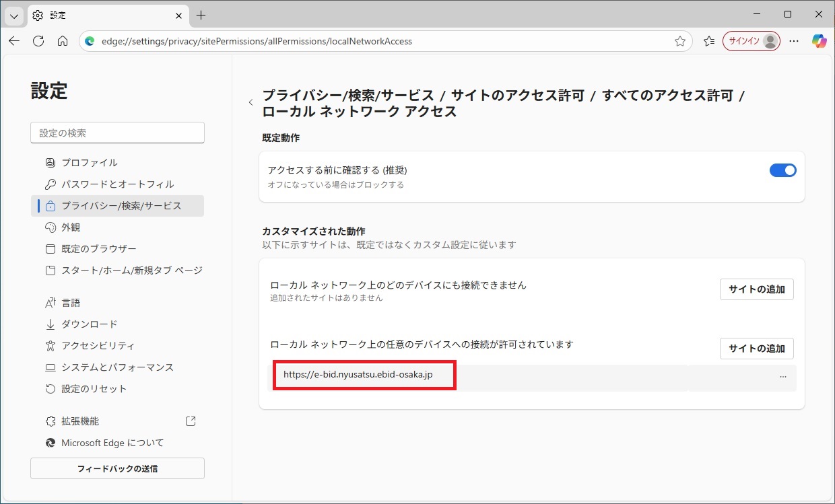Click サイトの追加 for blocked sites
The image size is (835, 504).
[756, 289]
